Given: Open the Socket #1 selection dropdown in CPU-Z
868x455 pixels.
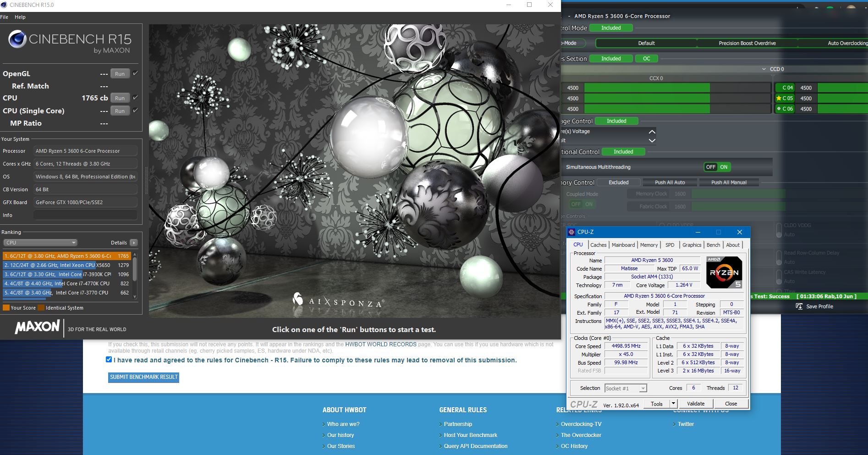Looking at the screenshot, I should pyautogui.click(x=626, y=388).
